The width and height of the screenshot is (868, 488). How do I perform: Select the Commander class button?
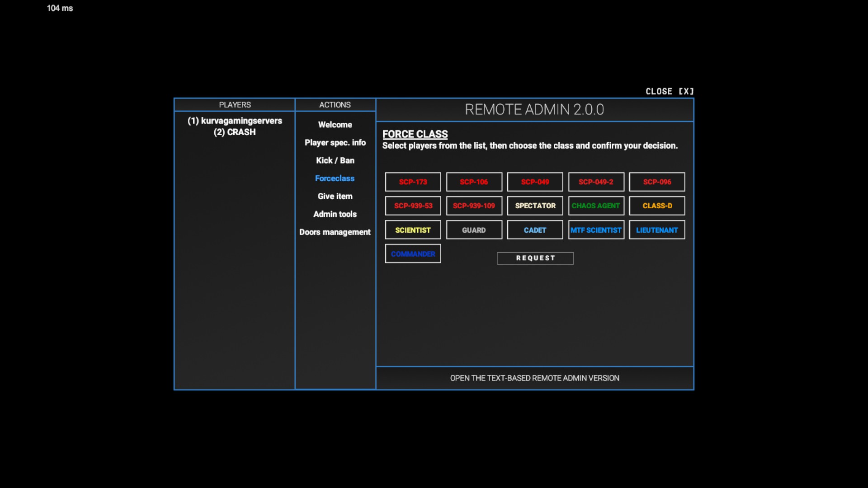point(413,254)
